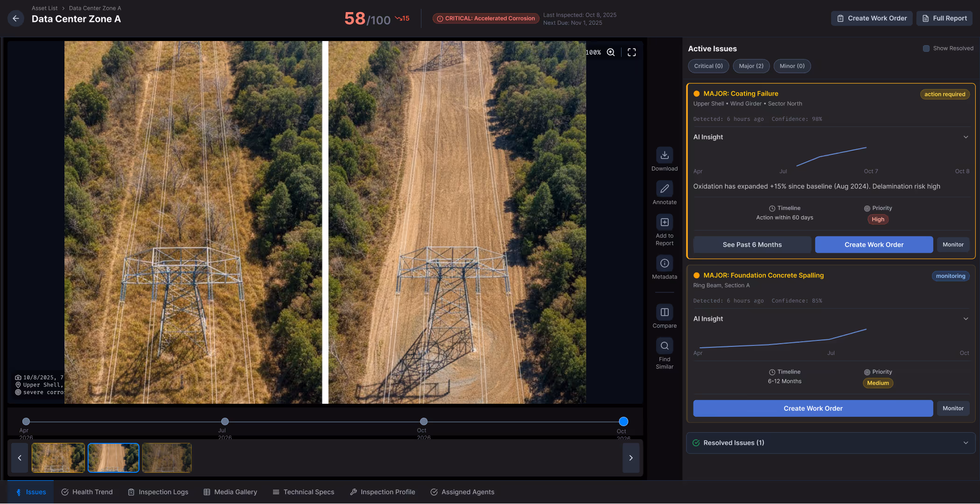Click the zoom-in magnifier icon
Image resolution: width=980 pixels, height=504 pixels.
611,52
